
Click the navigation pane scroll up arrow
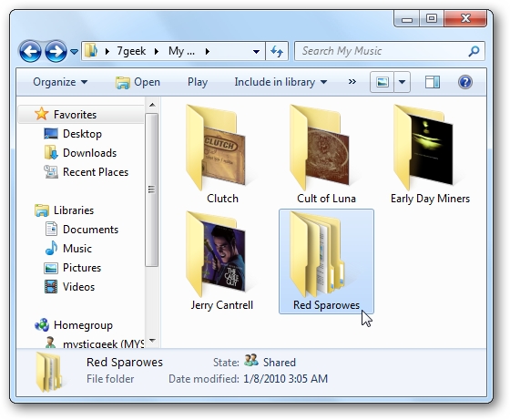coord(152,105)
